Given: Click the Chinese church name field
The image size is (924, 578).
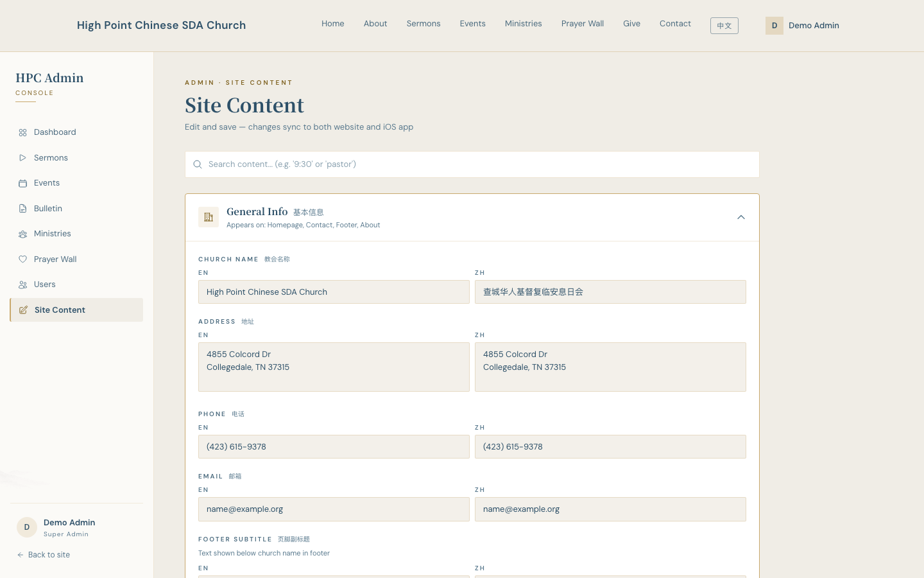Looking at the screenshot, I should pos(610,292).
